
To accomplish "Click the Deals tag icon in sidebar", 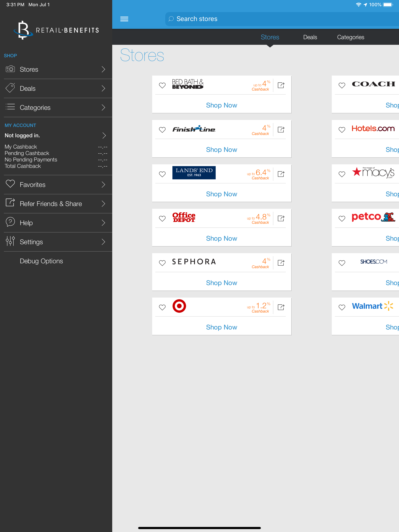I will pyautogui.click(x=10, y=88).
